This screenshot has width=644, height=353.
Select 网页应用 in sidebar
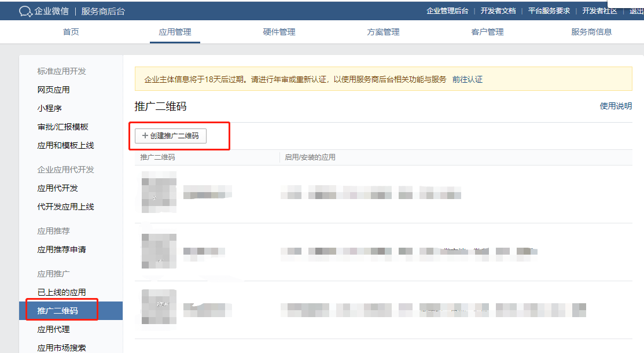[53, 90]
